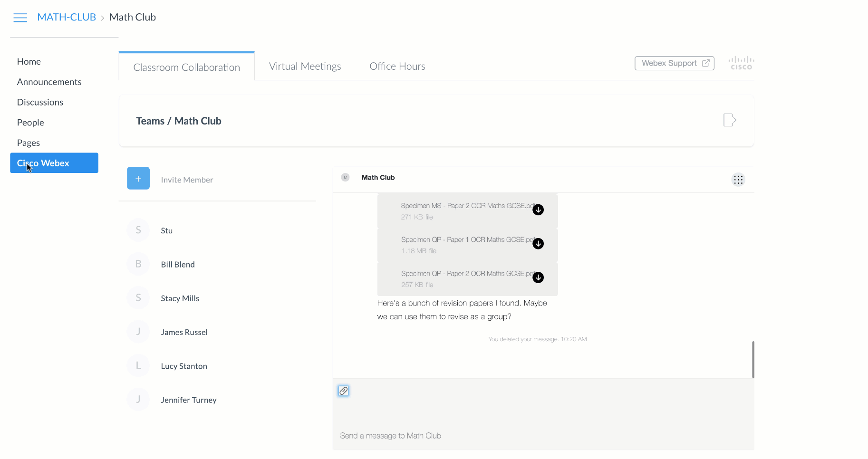Click James Russel's J avatar
Viewport: 868px width, 459px height.
[x=138, y=332]
